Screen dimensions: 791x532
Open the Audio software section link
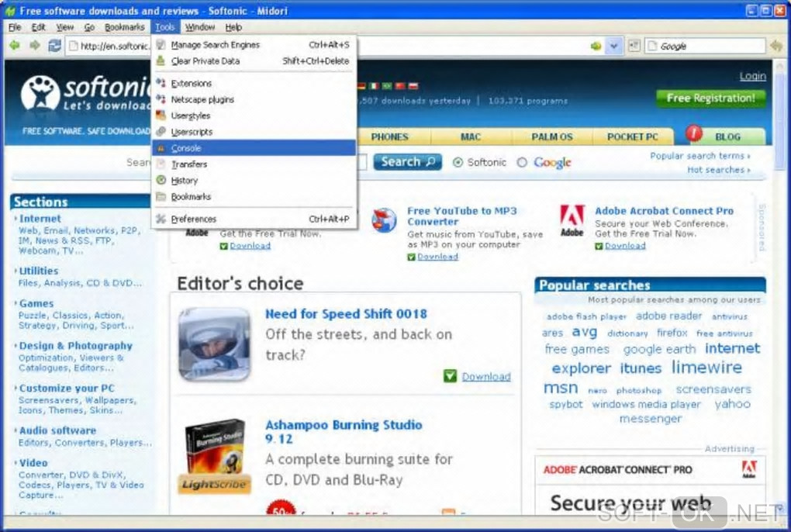57,430
